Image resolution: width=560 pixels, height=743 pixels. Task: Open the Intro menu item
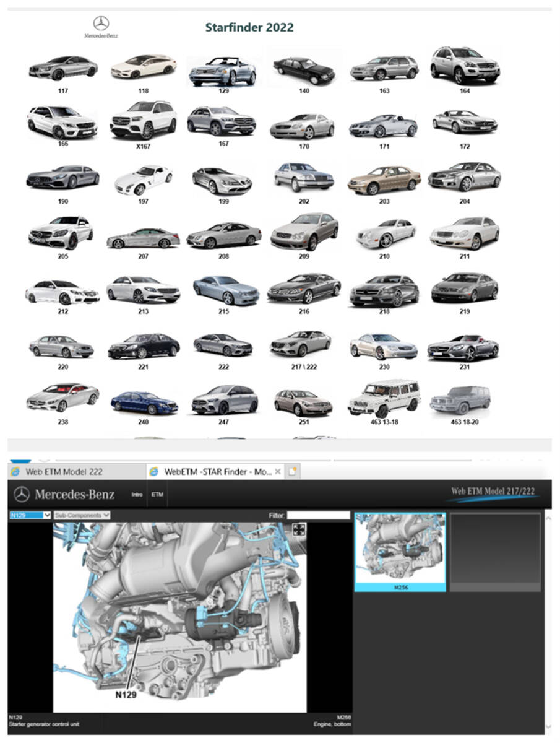click(137, 495)
